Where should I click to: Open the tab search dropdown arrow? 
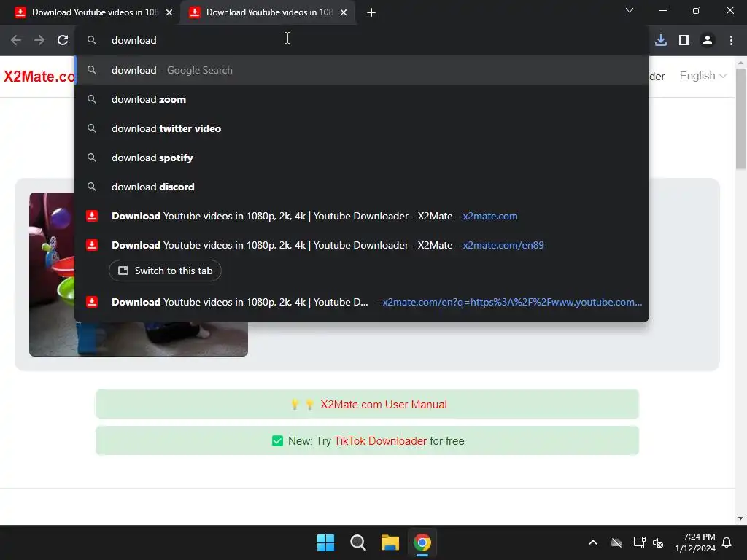click(630, 10)
